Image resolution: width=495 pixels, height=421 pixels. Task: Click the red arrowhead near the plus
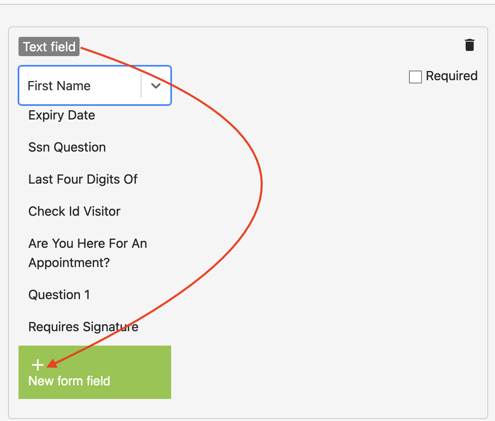[52, 364]
